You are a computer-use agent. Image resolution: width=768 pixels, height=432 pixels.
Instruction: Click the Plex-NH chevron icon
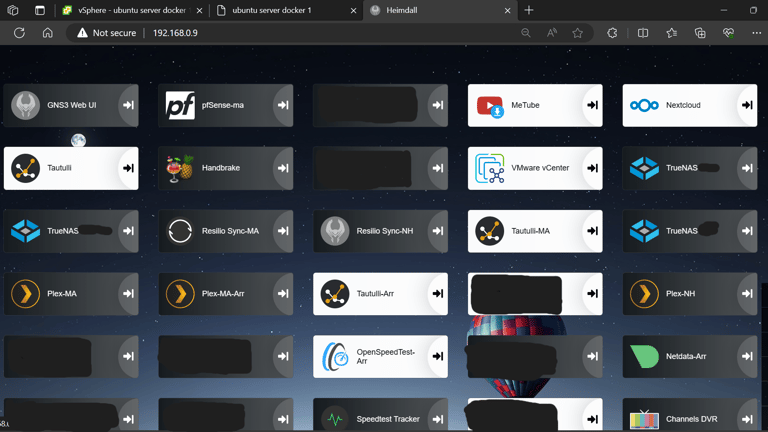point(644,293)
